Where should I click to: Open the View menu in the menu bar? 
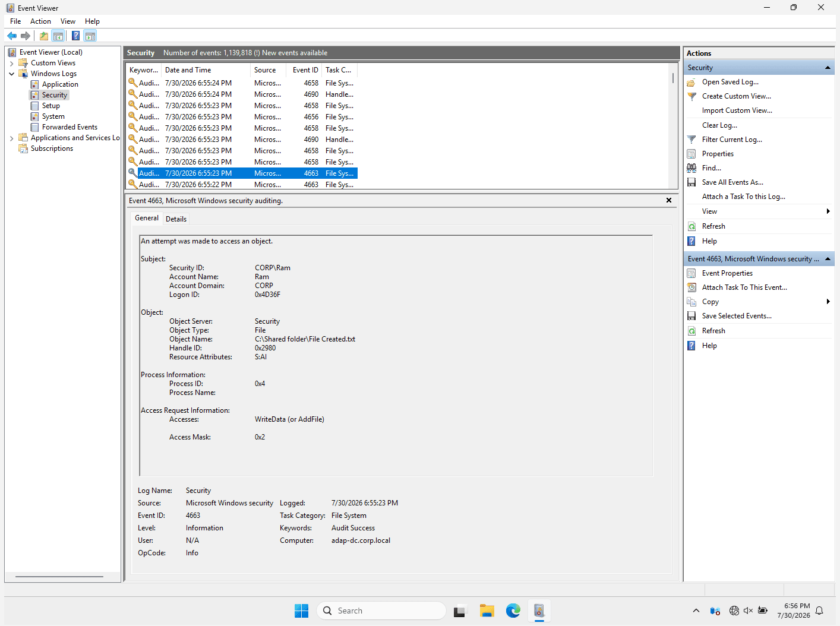pos(68,21)
